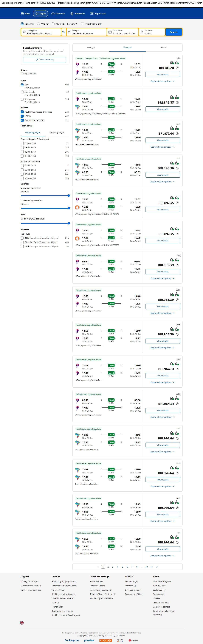Click the Maximum layover time slider handle
The height and width of the screenshot is (644, 203).
pos(69,208)
